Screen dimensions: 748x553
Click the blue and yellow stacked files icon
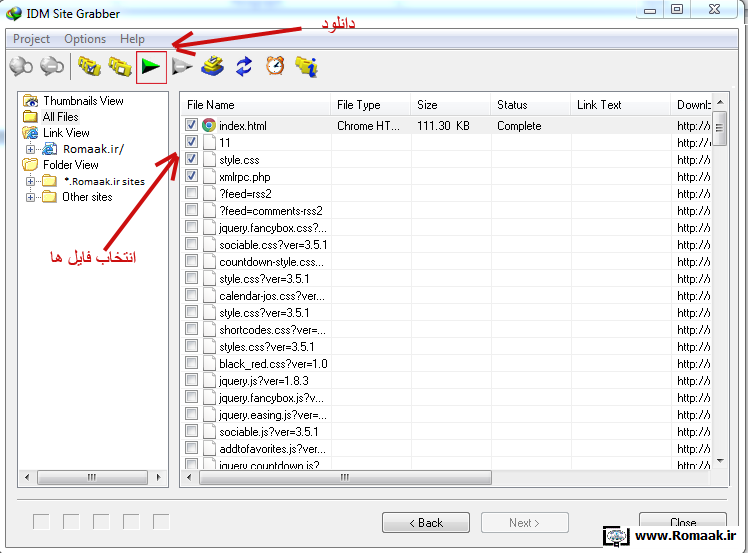pyautogui.click(x=213, y=66)
